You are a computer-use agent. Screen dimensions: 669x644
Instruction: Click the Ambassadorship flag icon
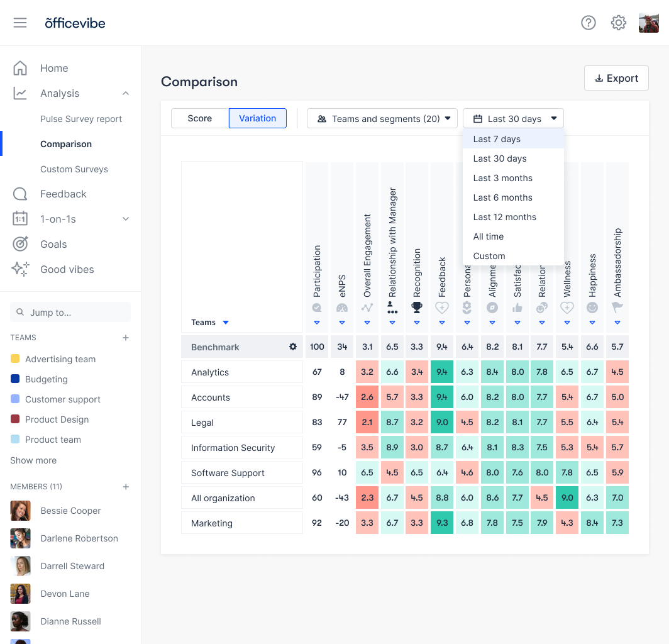pyautogui.click(x=617, y=308)
